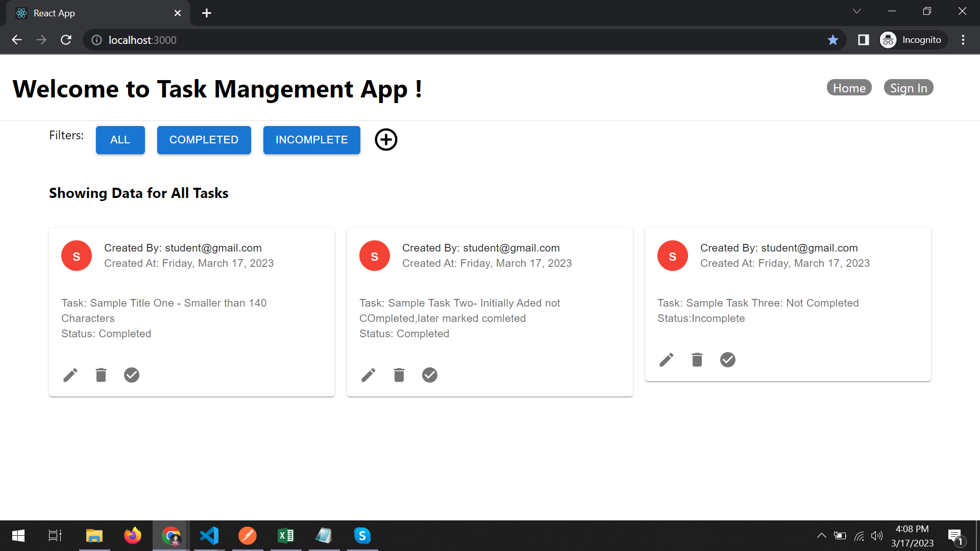Delete Sample Task Two using trash icon
This screenshot has height=551, width=980.
click(399, 375)
